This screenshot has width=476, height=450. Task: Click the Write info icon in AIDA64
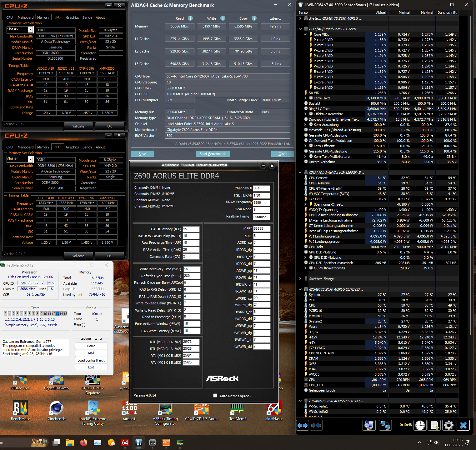223,18
